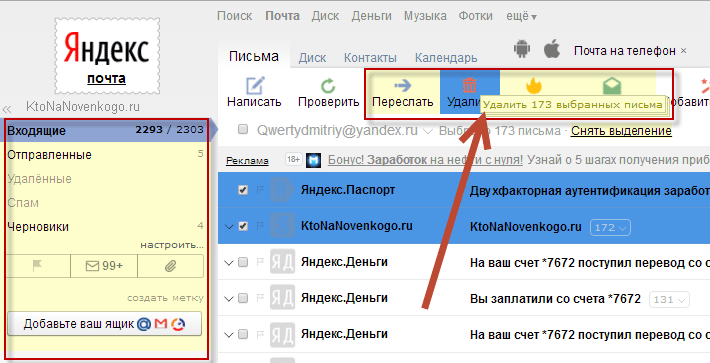Click the flame spam icon in toolbar
Screen dimensions: 710x363
point(534,85)
